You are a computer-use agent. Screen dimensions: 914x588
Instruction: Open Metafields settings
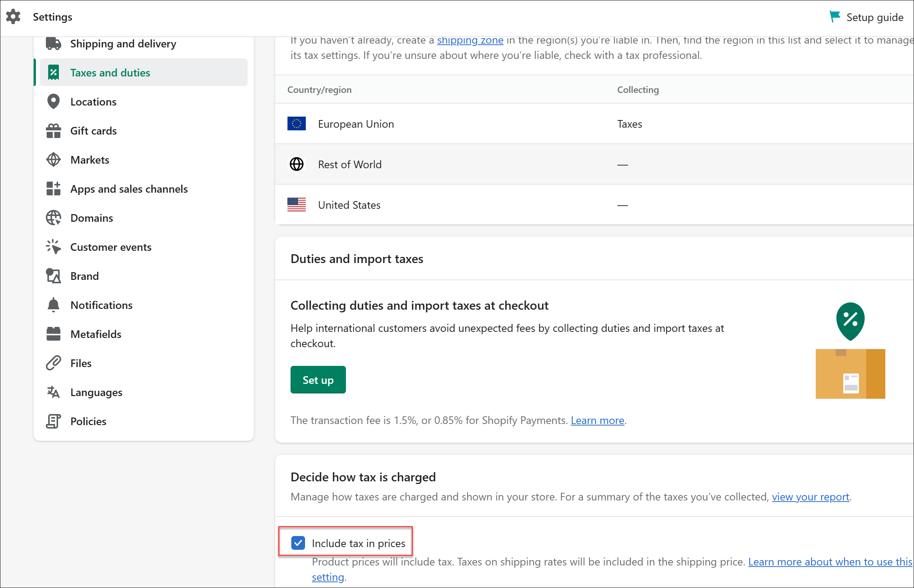pyautogui.click(x=144, y=334)
